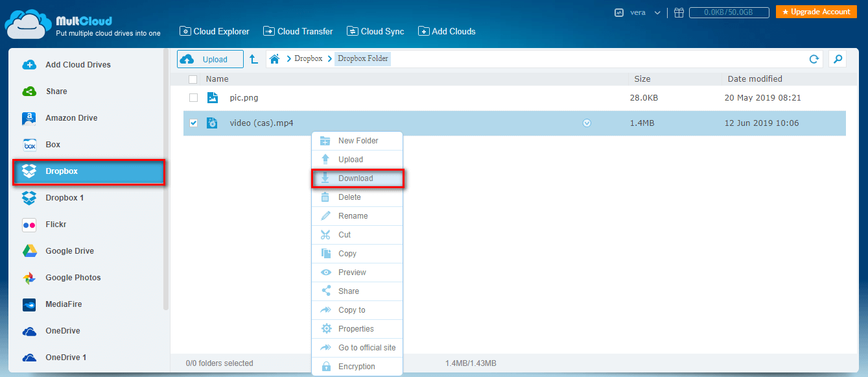Choose Preview from context menu
868x377 pixels.
tap(357, 273)
